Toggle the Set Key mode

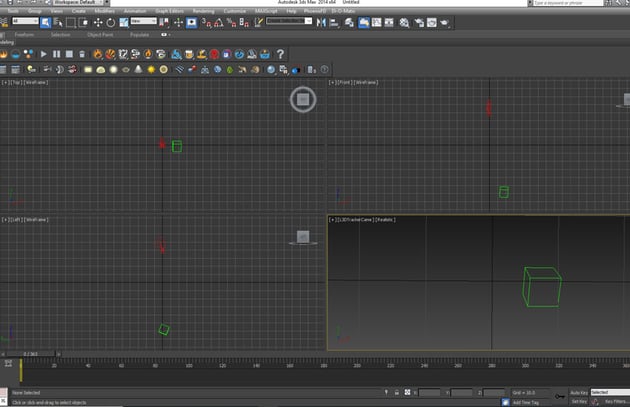point(578,401)
